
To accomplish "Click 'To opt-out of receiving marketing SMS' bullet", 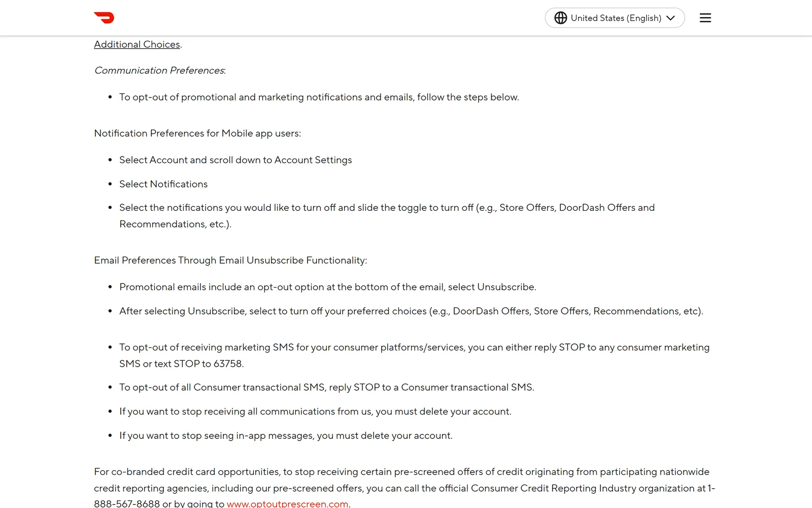I will [414, 355].
